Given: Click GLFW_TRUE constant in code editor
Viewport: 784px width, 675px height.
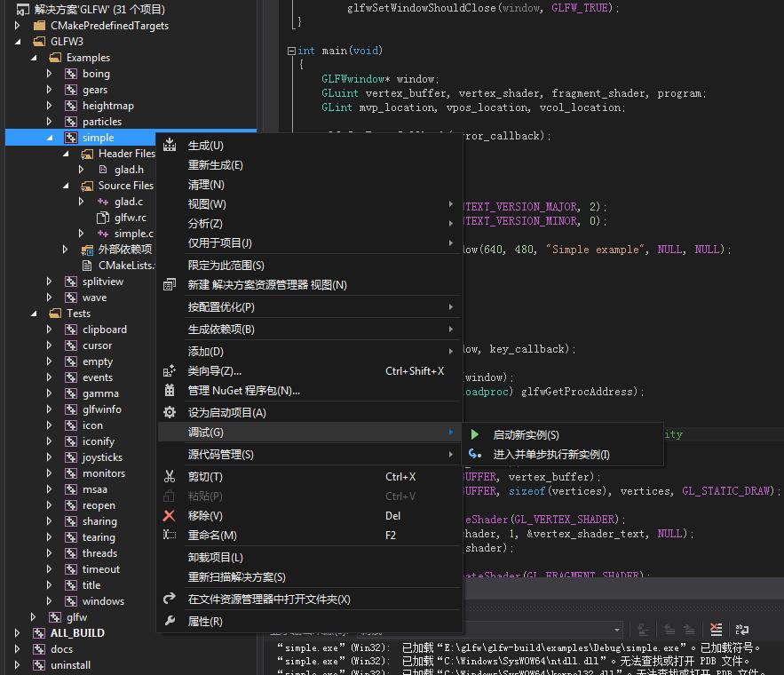Looking at the screenshot, I should pos(580,8).
